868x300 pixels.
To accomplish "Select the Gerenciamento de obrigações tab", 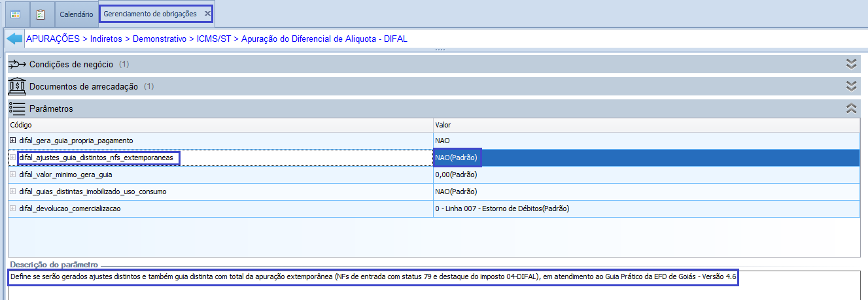I will 150,14.
